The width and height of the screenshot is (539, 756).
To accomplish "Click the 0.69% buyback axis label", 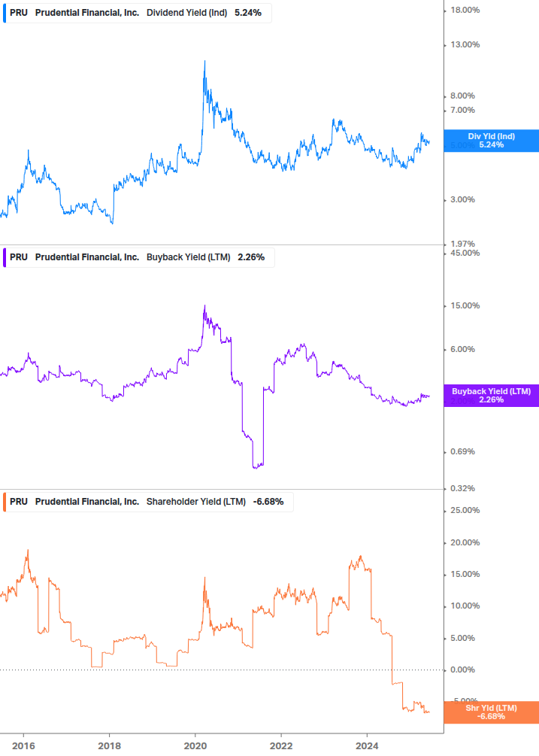I will pos(462,452).
